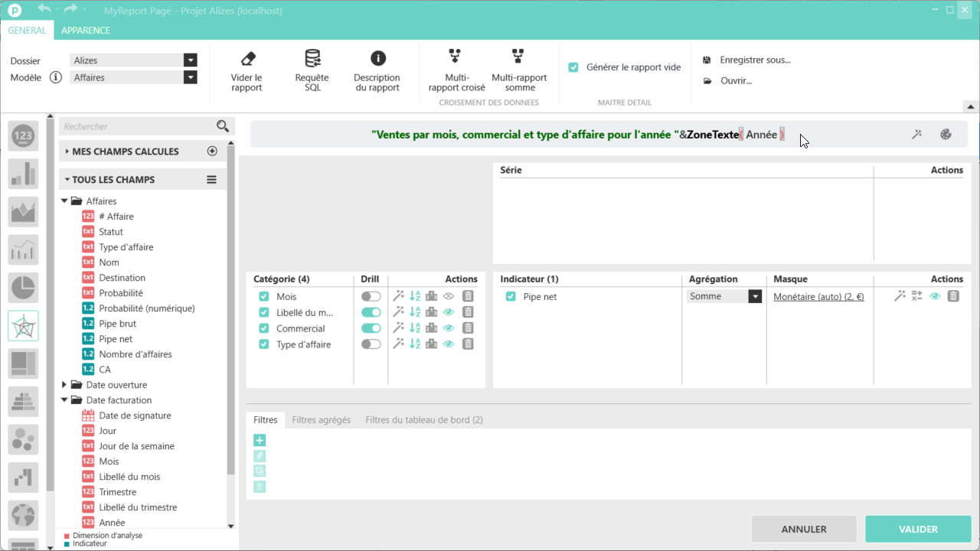
Task: Open Description du rapport info icon
Action: pos(377,59)
